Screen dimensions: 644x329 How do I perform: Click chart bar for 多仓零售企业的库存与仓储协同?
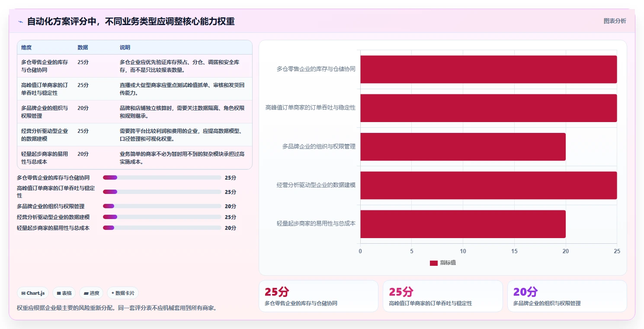[489, 69]
